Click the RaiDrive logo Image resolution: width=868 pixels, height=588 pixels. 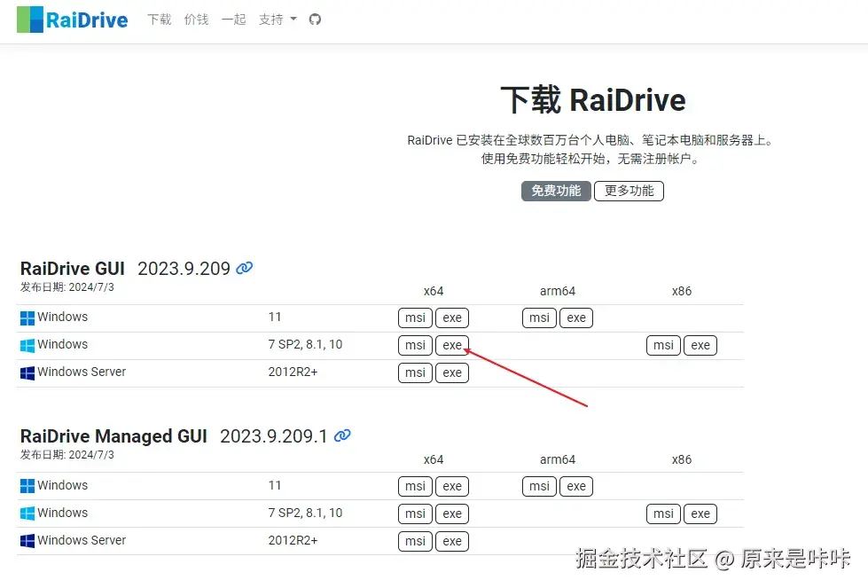coord(73,20)
